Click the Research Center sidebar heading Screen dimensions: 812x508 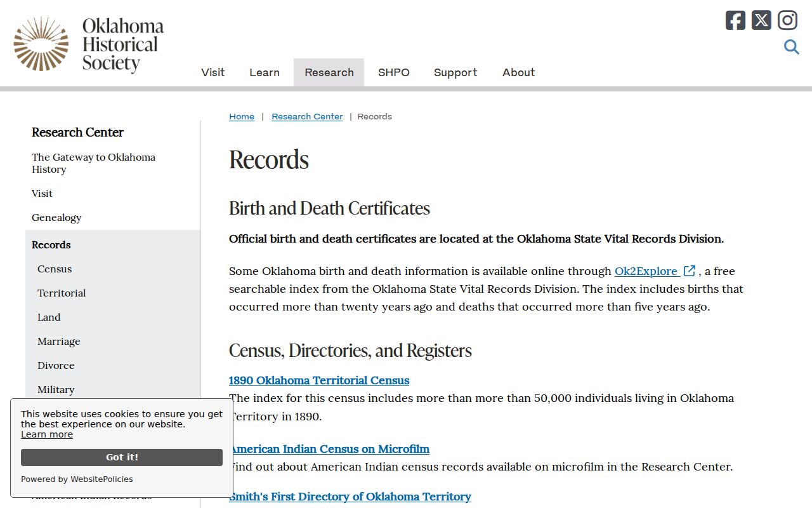click(x=77, y=132)
